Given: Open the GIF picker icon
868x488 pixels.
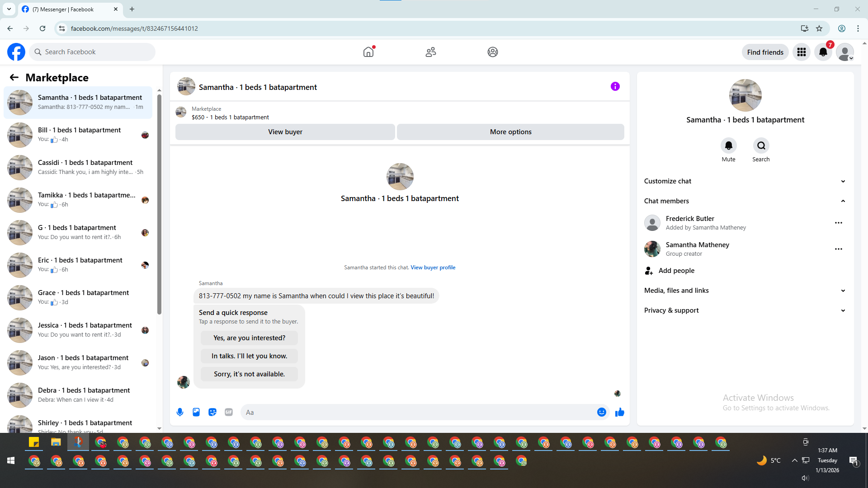Looking at the screenshot, I should (229, 412).
